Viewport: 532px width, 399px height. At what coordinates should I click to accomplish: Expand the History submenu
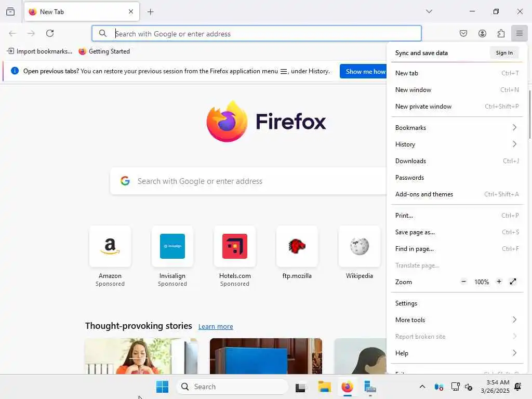(457, 144)
